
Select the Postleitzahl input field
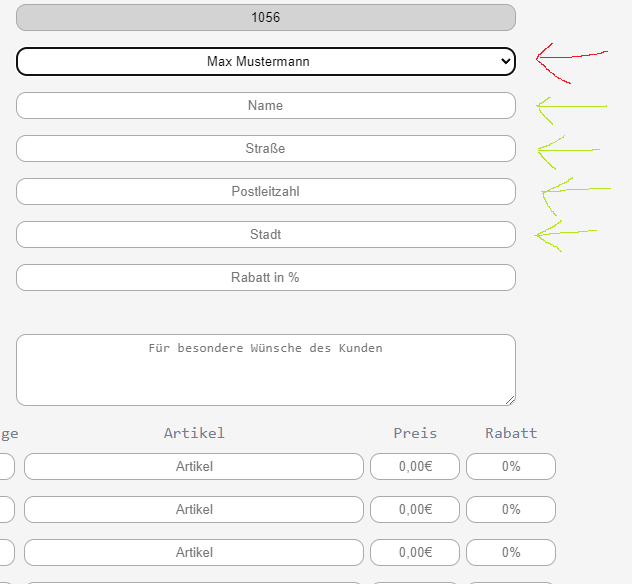coord(266,191)
